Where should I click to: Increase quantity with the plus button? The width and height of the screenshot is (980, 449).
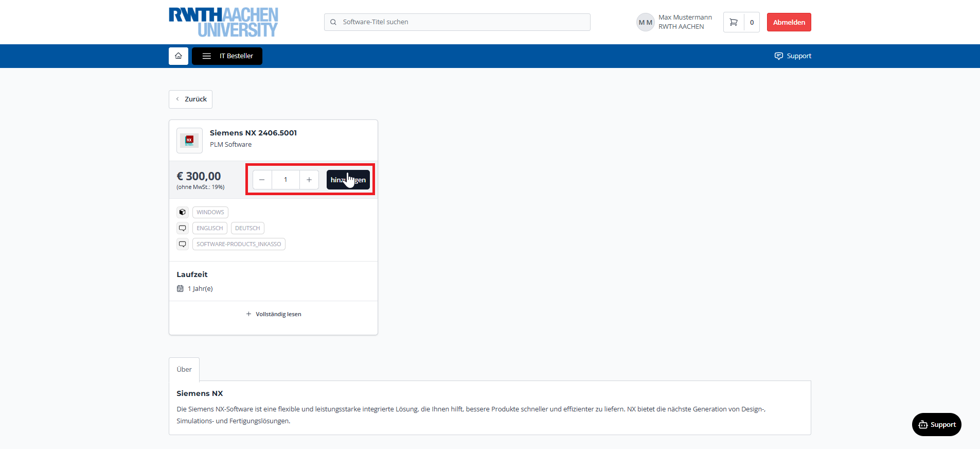309,180
